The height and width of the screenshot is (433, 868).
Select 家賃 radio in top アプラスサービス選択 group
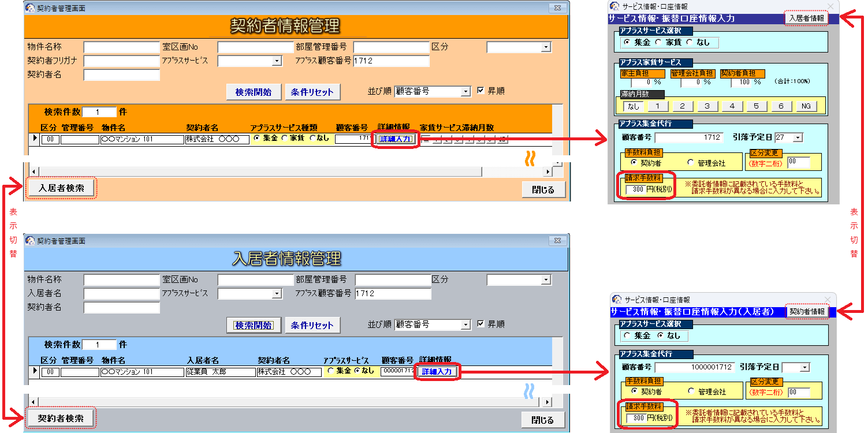pos(659,43)
